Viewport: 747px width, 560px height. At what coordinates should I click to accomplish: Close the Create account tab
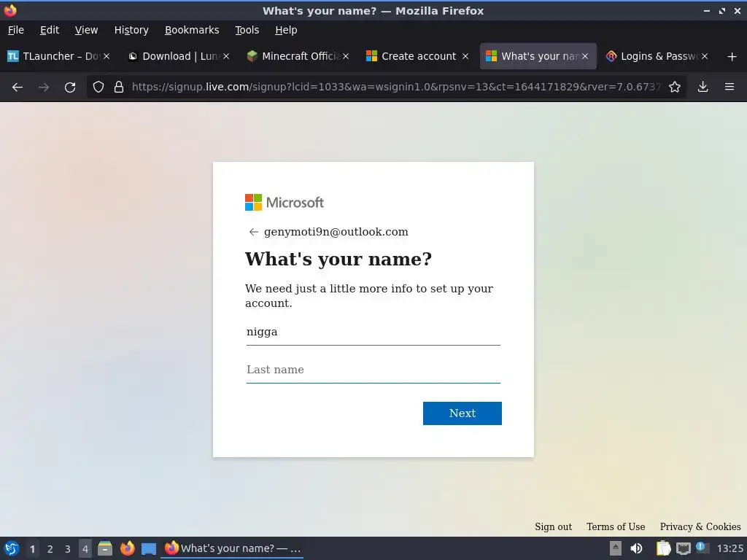point(465,56)
